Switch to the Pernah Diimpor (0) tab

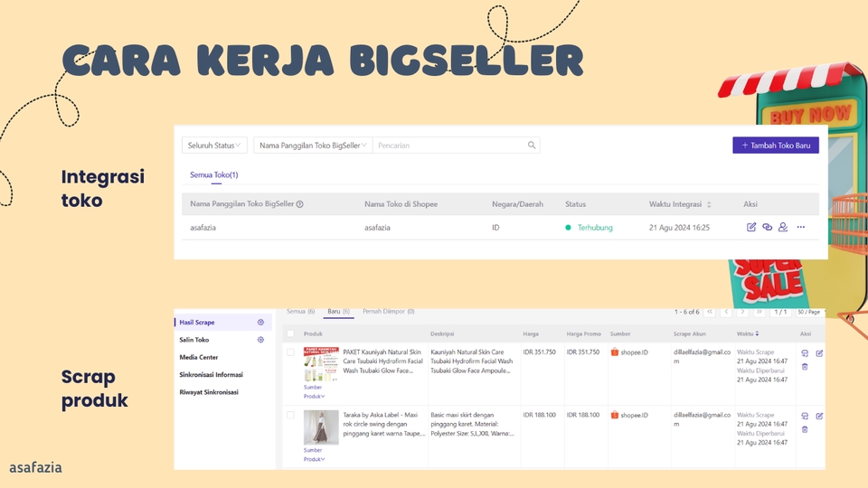pos(389,312)
